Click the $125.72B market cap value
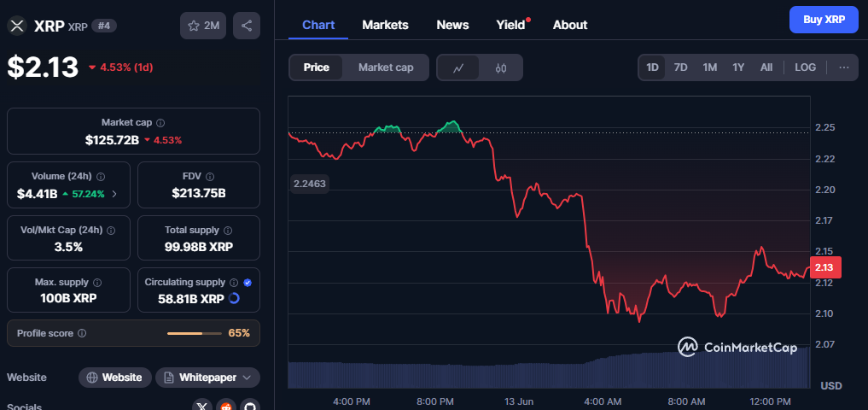This screenshot has width=868, height=410. point(113,140)
